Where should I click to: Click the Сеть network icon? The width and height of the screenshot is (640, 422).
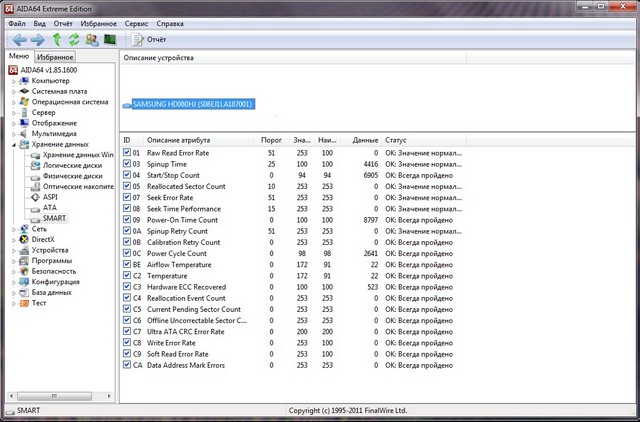24,229
